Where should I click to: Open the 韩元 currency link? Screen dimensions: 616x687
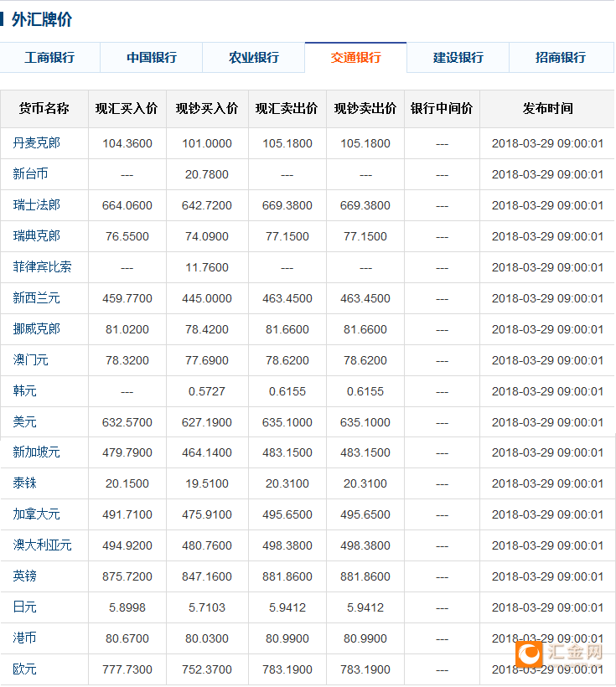[24, 390]
